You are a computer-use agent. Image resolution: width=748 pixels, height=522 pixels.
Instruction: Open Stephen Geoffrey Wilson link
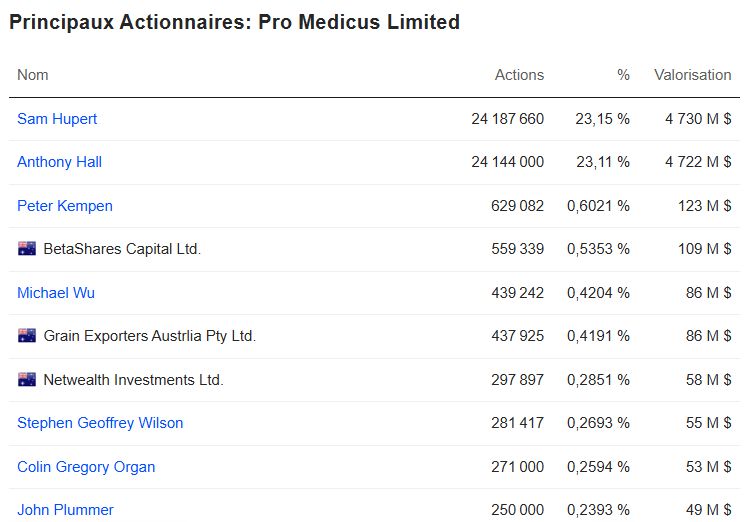tap(100, 423)
